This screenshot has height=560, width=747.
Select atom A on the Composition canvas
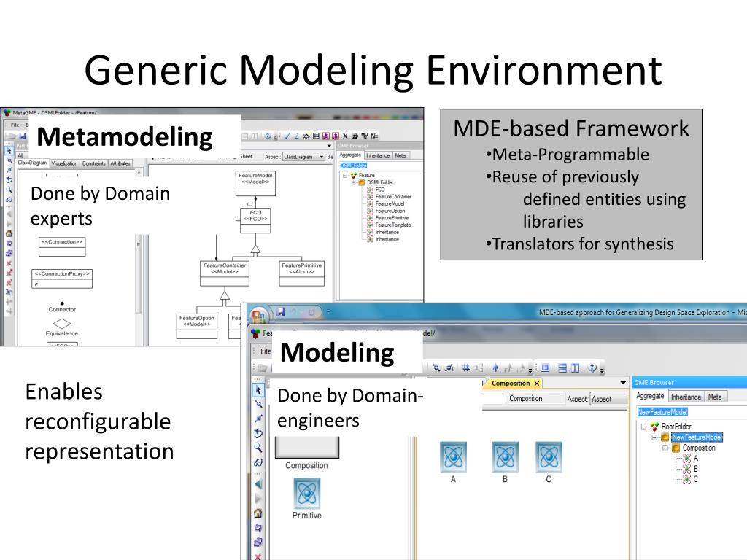[453, 457]
